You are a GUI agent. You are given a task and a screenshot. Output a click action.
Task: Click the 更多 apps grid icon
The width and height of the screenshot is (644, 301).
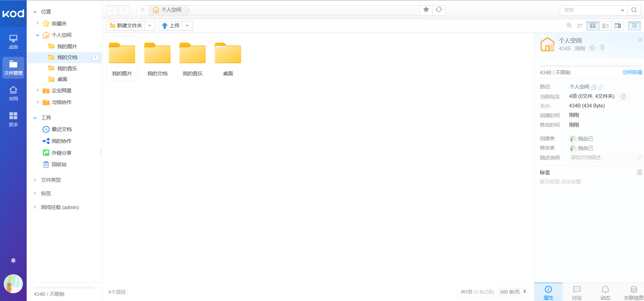(13, 119)
